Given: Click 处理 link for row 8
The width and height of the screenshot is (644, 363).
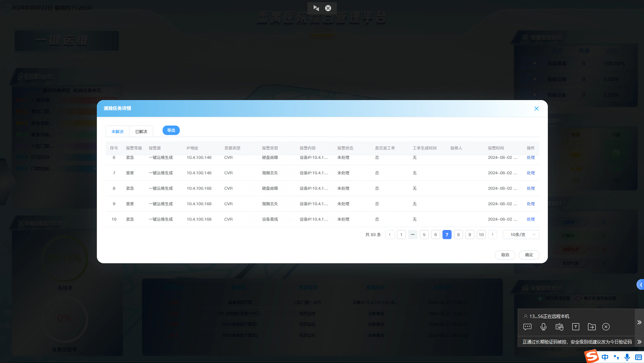Looking at the screenshot, I should click(x=530, y=189).
